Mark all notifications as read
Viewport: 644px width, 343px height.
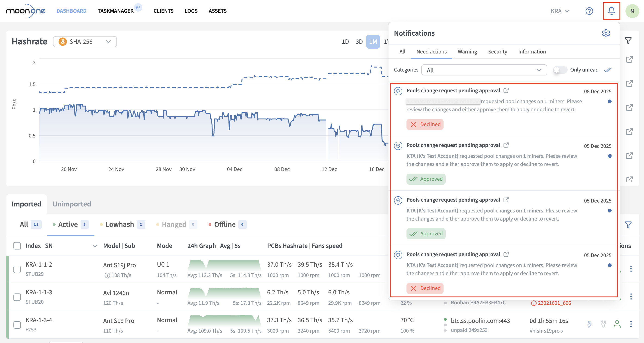[x=608, y=70]
